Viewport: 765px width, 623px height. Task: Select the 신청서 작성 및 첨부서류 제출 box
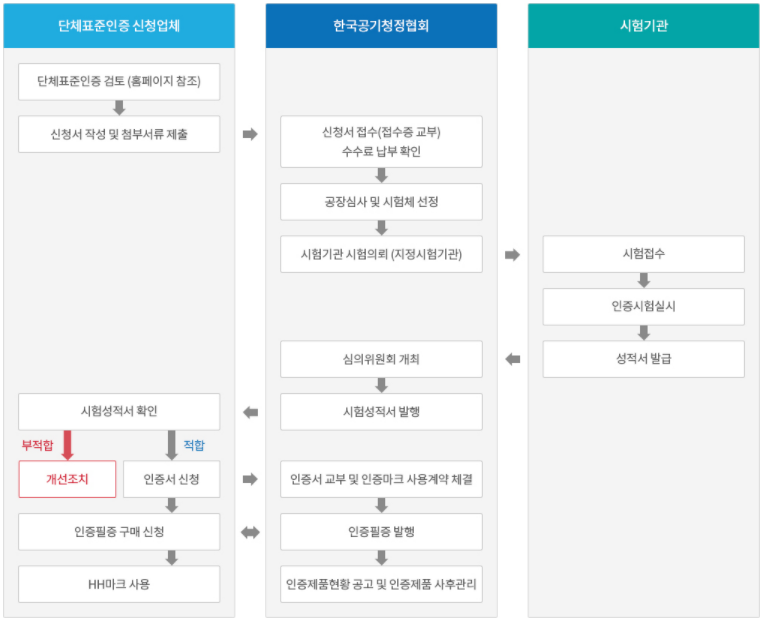point(119,134)
